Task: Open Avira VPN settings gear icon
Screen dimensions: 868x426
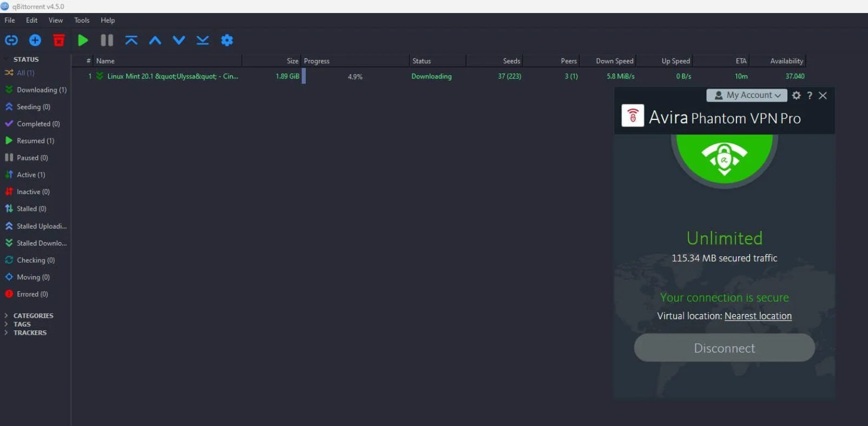Action: pyautogui.click(x=796, y=95)
